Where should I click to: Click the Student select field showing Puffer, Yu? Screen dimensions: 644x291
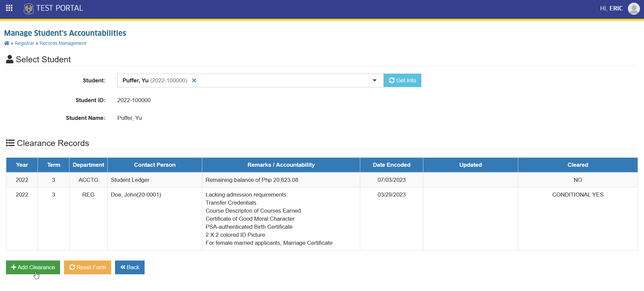(x=250, y=80)
